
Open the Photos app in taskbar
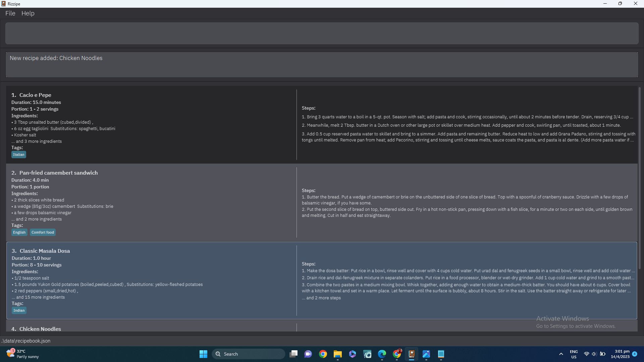(x=426, y=354)
